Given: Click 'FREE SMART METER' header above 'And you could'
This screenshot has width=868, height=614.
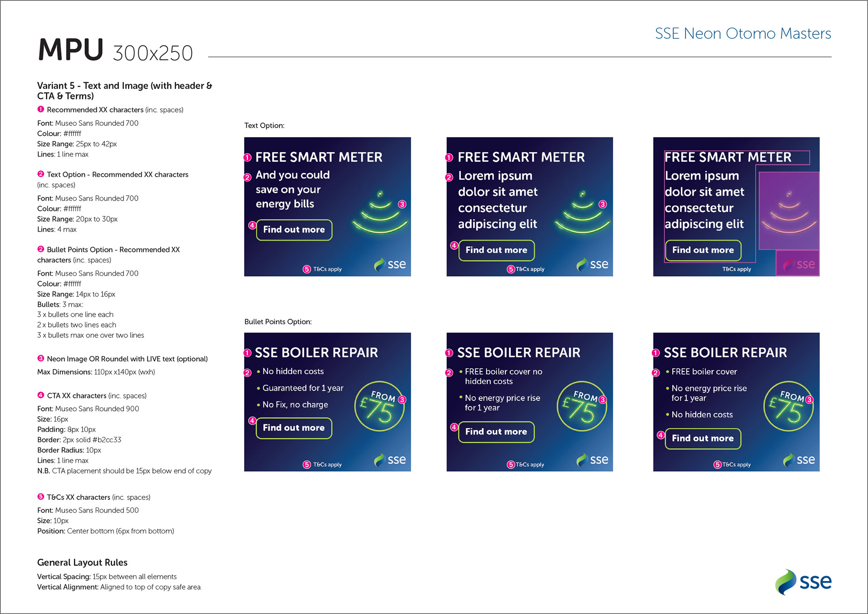Looking at the screenshot, I should click(319, 157).
